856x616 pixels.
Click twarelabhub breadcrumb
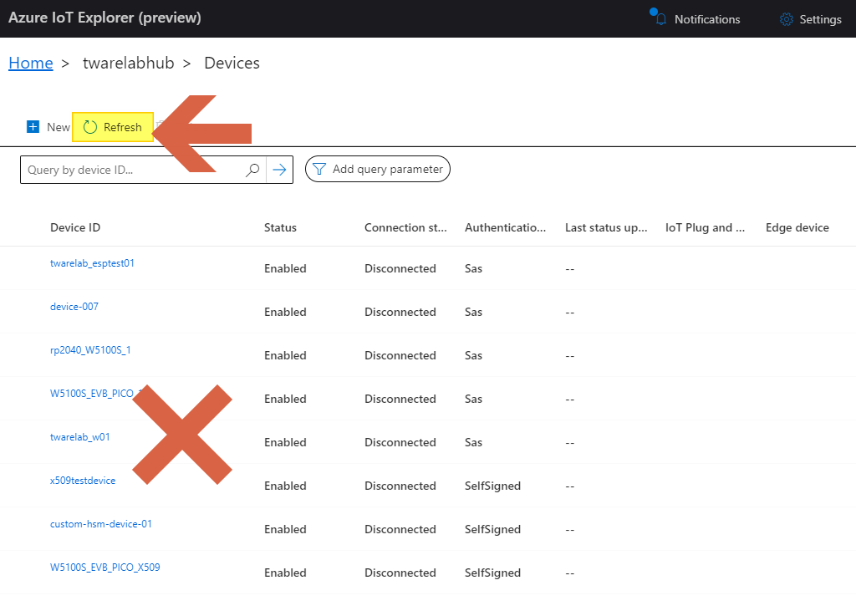pos(128,64)
